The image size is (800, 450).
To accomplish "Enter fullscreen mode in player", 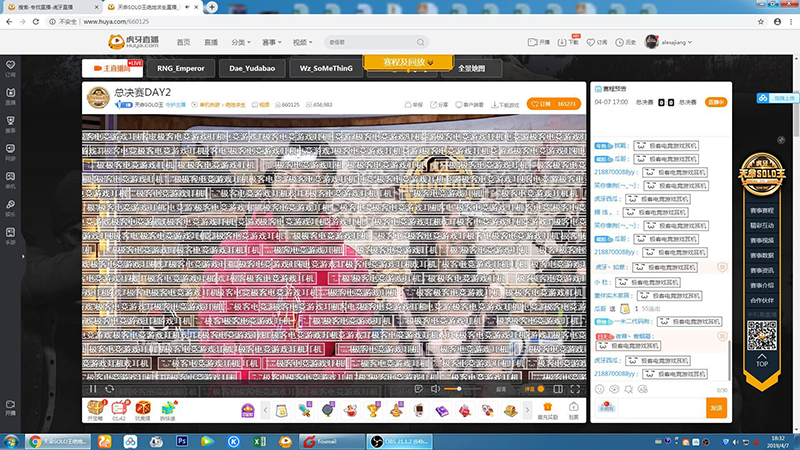I will tap(575, 389).
